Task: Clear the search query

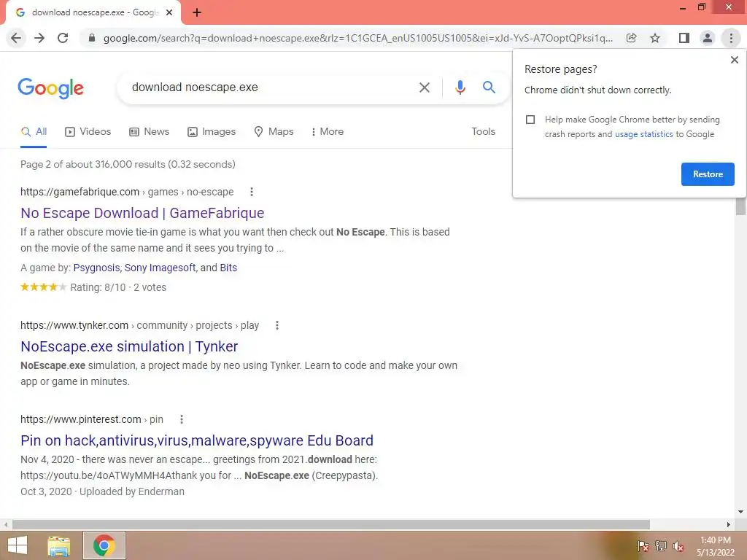Action: (424, 87)
